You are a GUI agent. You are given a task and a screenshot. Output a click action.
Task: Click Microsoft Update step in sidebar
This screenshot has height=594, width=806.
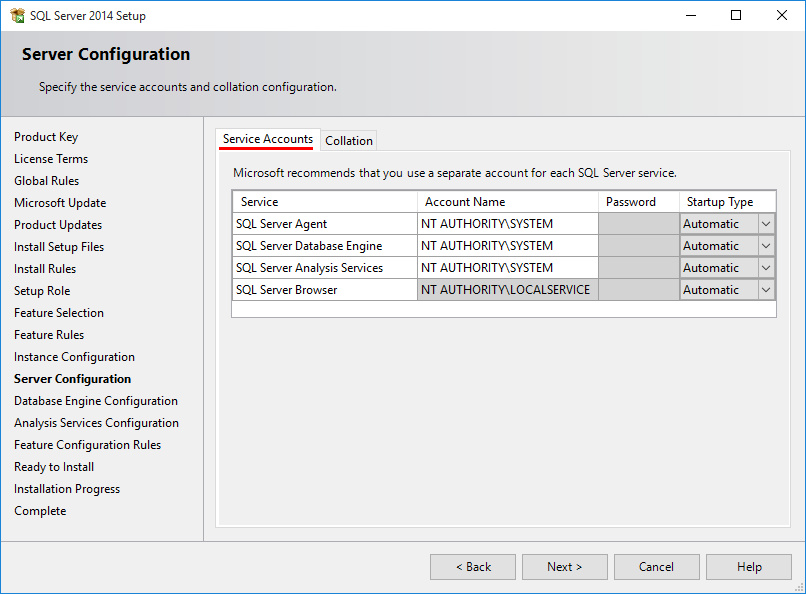60,203
